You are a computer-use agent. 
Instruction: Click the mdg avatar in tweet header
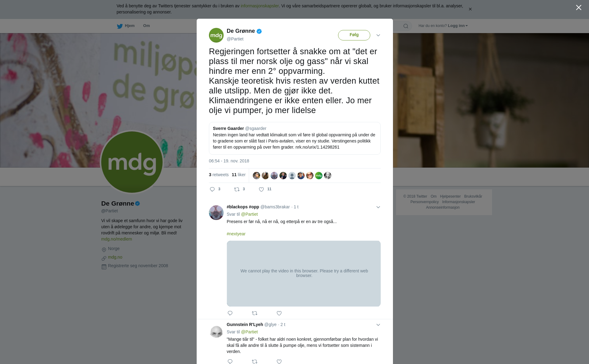coord(216,35)
